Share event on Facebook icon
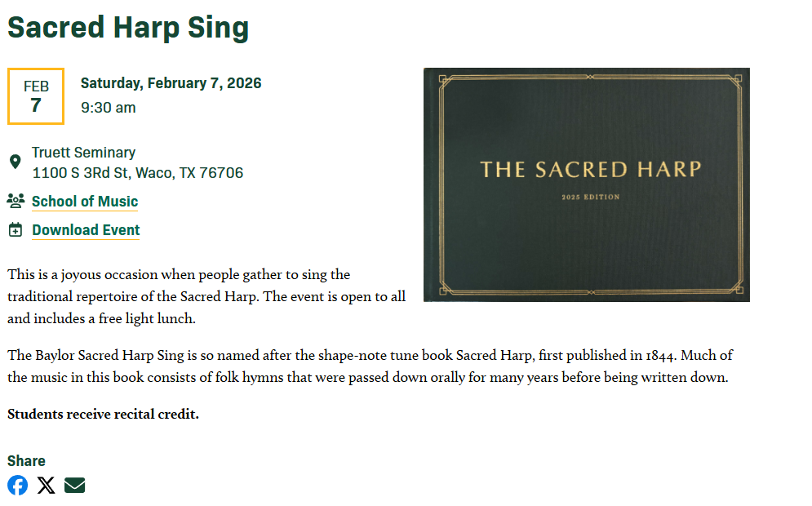The height and width of the screenshot is (506, 812). [x=17, y=486]
